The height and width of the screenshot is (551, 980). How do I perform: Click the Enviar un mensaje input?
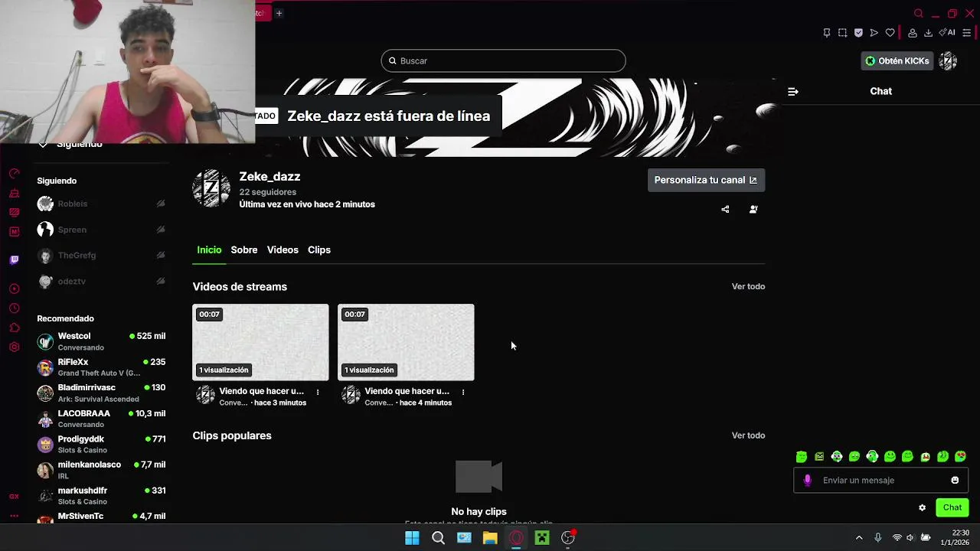coord(881,481)
